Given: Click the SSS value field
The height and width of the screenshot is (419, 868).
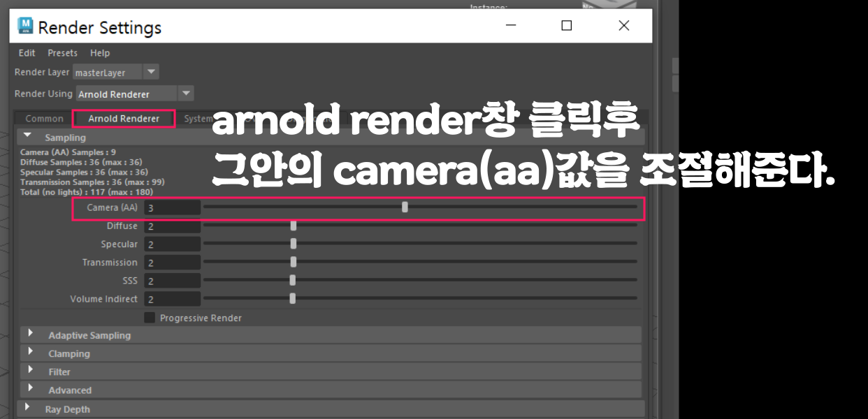Looking at the screenshot, I should pos(173,280).
